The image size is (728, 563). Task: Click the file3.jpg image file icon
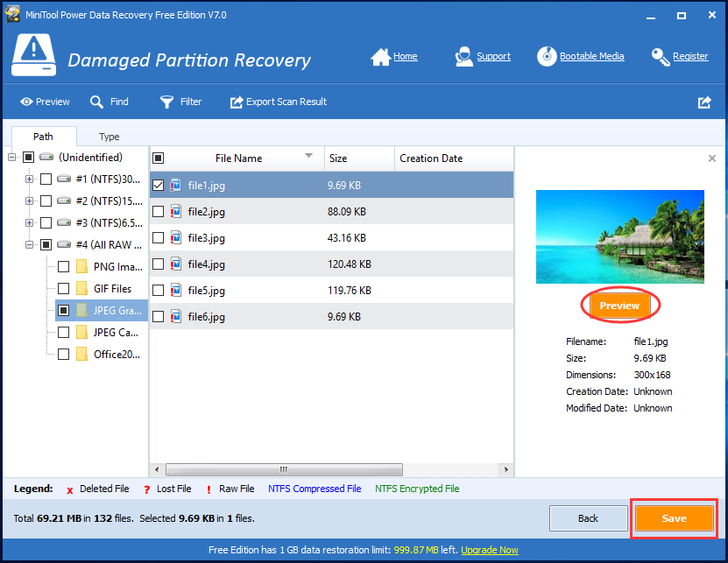(175, 237)
